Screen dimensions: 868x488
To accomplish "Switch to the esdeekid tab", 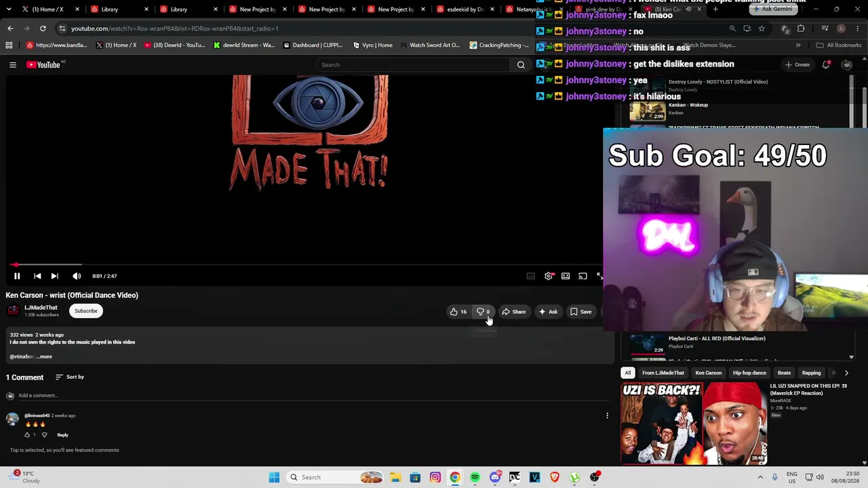I will 465,9.
